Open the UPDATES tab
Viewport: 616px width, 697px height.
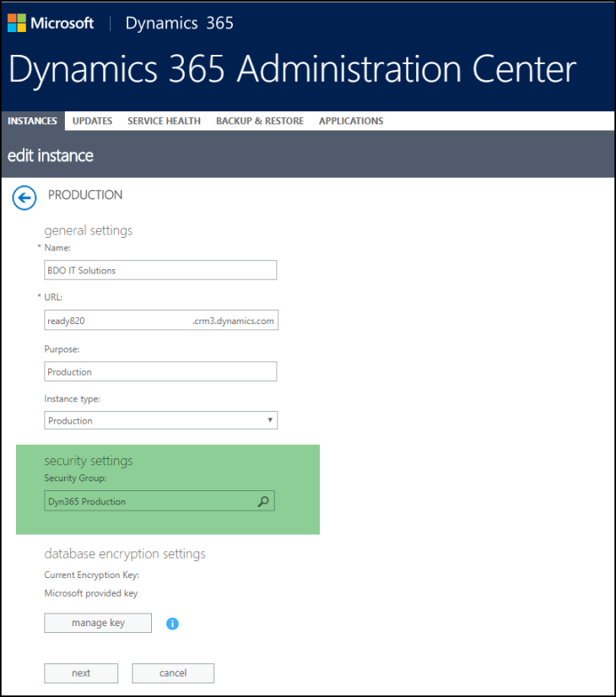92,121
